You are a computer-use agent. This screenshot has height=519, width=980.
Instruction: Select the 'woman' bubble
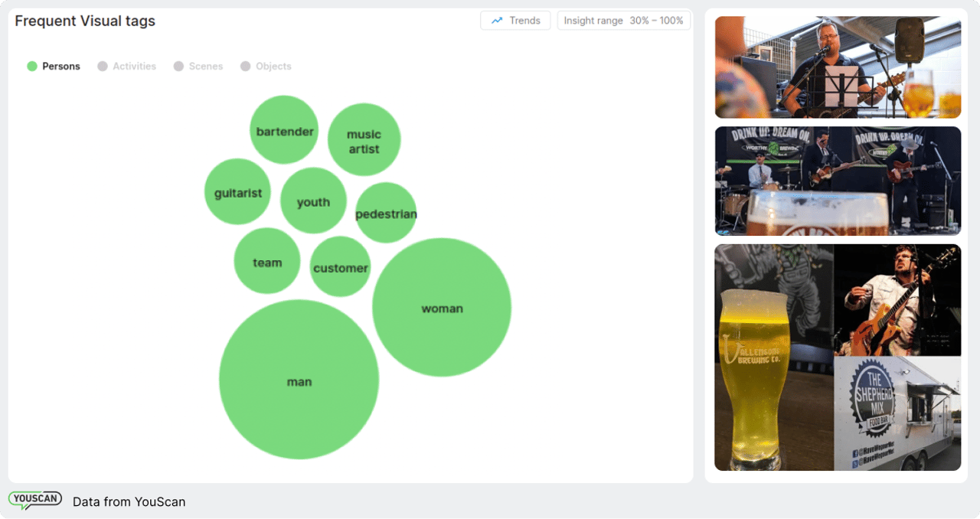(442, 308)
